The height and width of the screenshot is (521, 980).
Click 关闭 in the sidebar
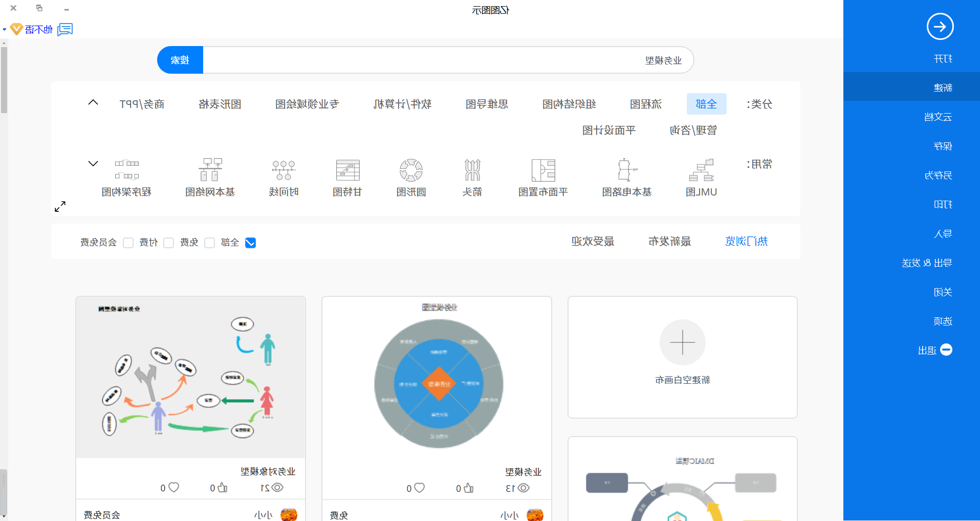tap(943, 292)
